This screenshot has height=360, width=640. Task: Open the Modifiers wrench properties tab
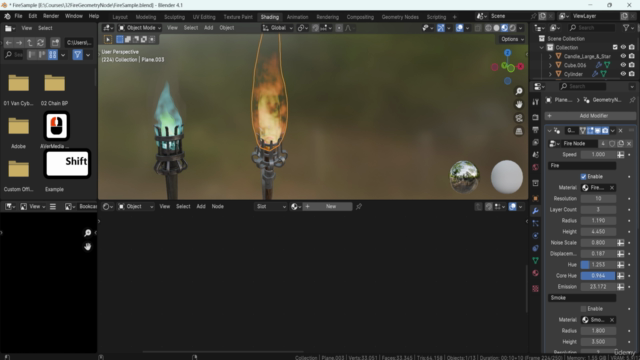click(536, 211)
